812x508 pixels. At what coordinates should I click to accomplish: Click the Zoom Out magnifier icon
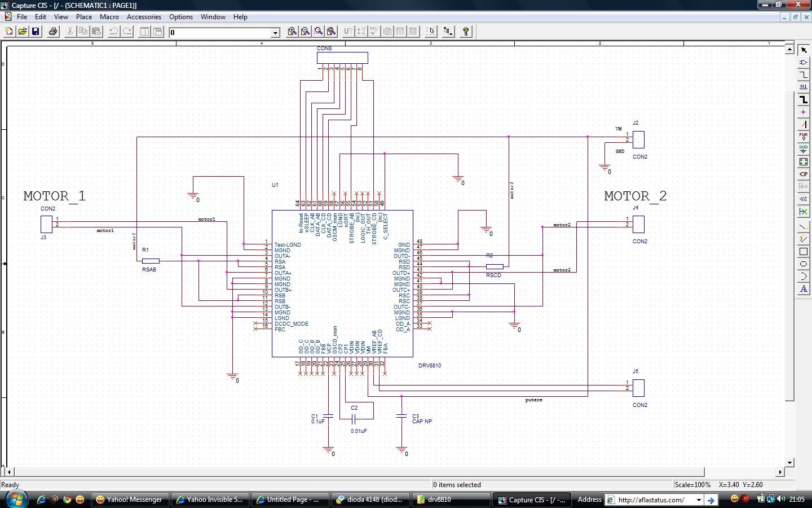[305, 32]
